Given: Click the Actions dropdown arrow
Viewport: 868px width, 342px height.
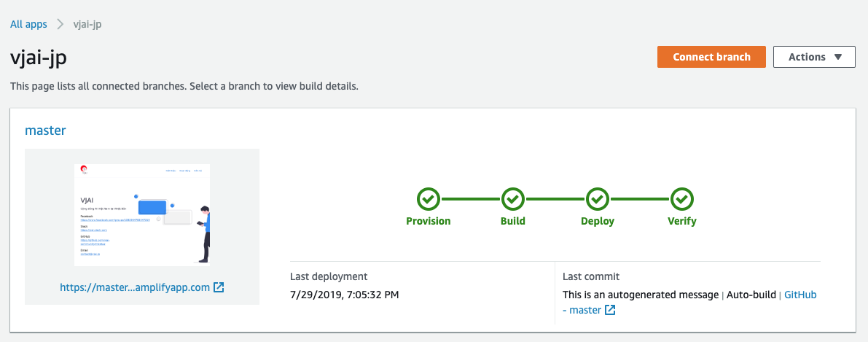Looking at the screenshot, I should pyautogui.click(x=837, y=57).
